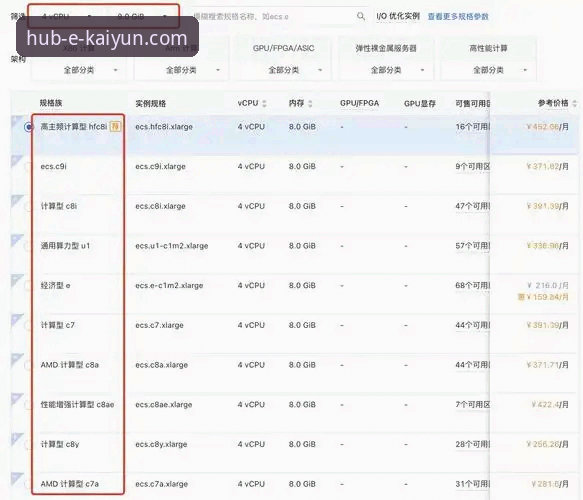Click the AMD 计算型 c7a family name
Image resolution: width=583 pixels, height=500 pixels.
[70, 484]
